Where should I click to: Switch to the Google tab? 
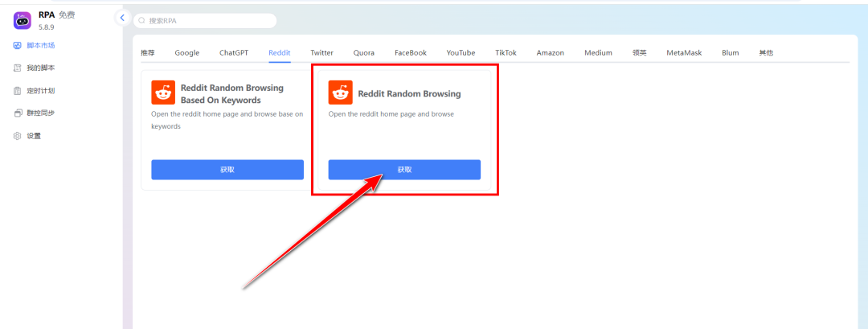pyautogui.click(x=187, y=52)
